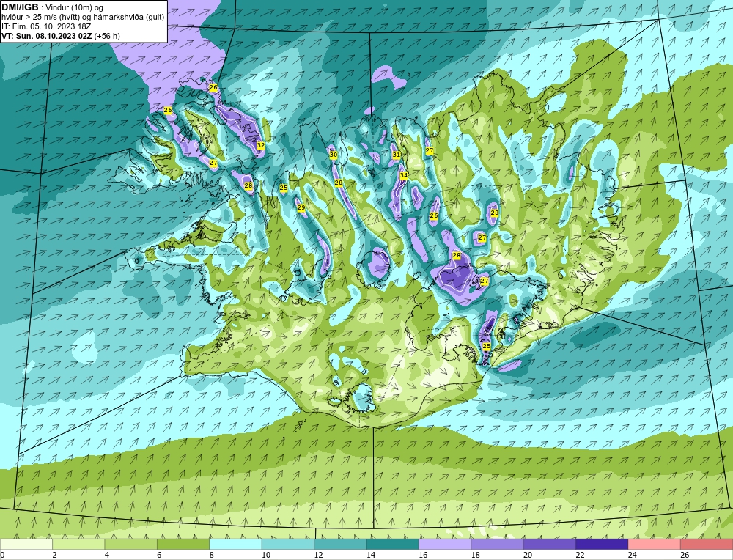Viewport: 733px width, 560px height.
Task: Click the legend scale value 10
Action: coord(266,555)
